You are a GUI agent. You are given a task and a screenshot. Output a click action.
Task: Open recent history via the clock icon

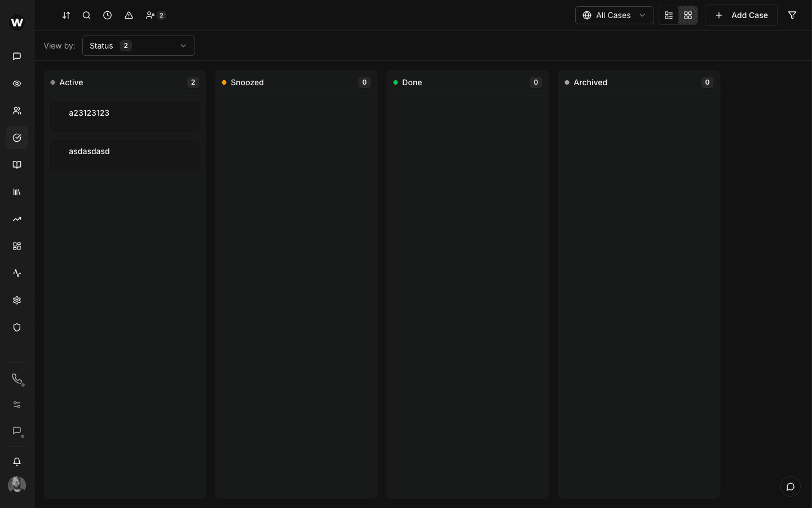click(107, 15)
